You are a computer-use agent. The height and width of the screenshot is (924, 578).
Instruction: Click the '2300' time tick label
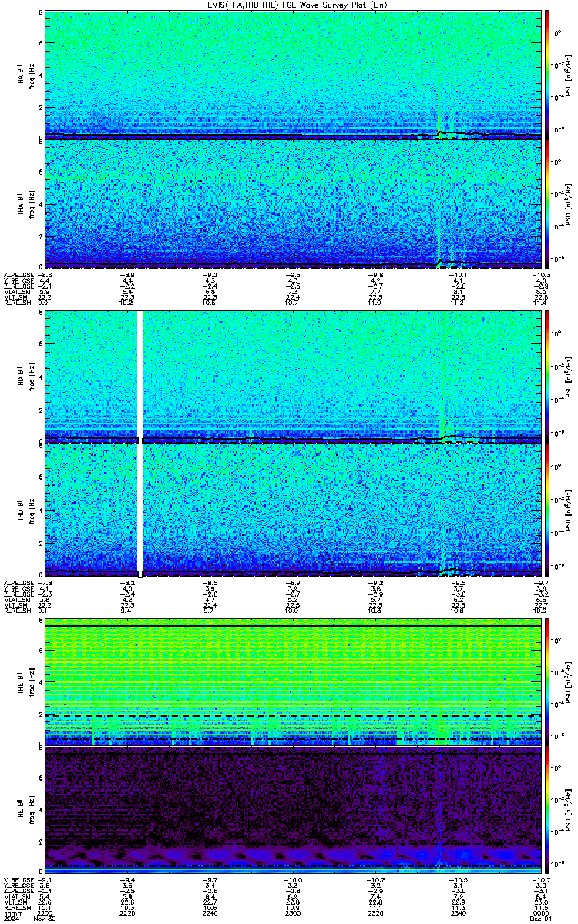[293, 913]
